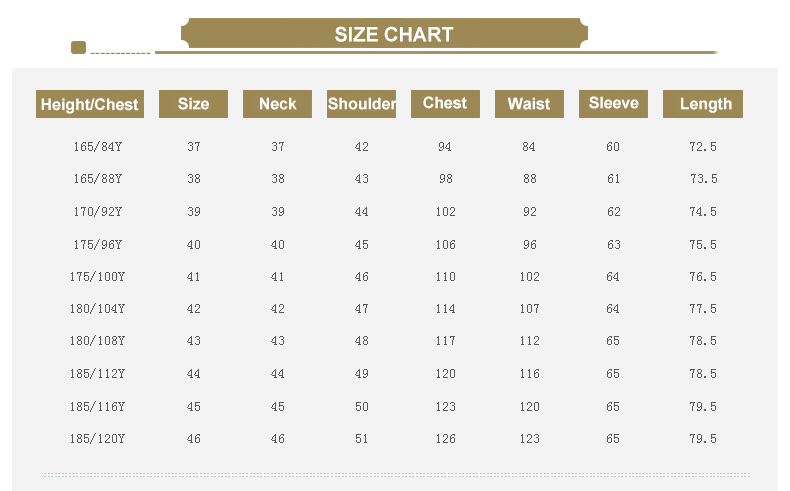Click the SIZE CHART title banner

(393, 35)
